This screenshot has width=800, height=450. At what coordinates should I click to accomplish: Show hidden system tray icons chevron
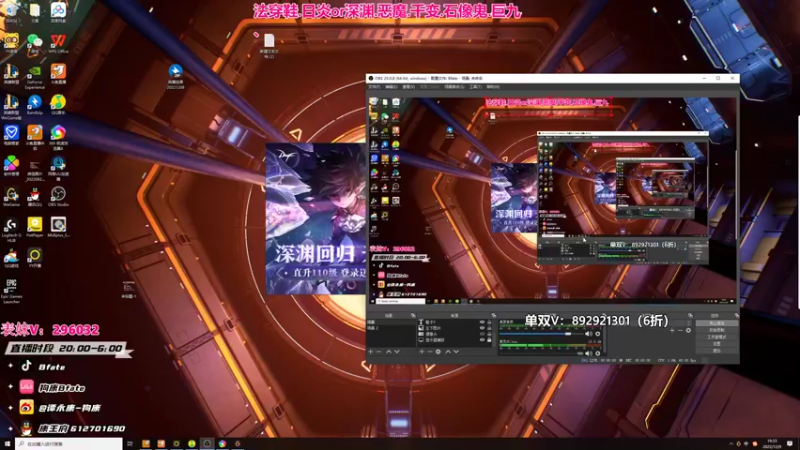(731, 444)
